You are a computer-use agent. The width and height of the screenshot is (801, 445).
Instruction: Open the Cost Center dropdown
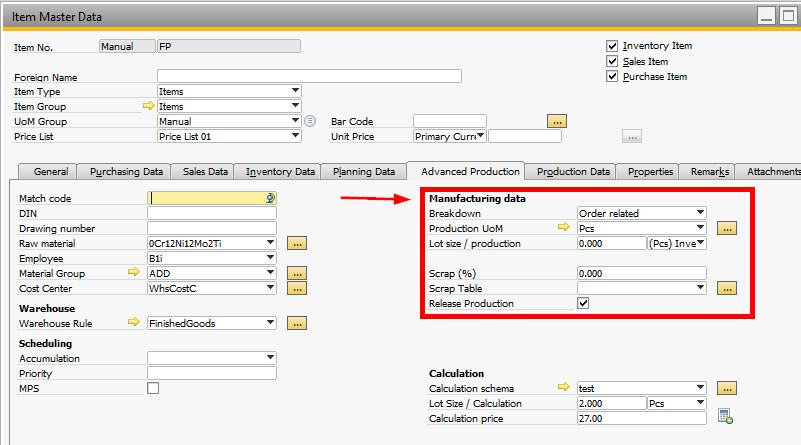(270, 288)
